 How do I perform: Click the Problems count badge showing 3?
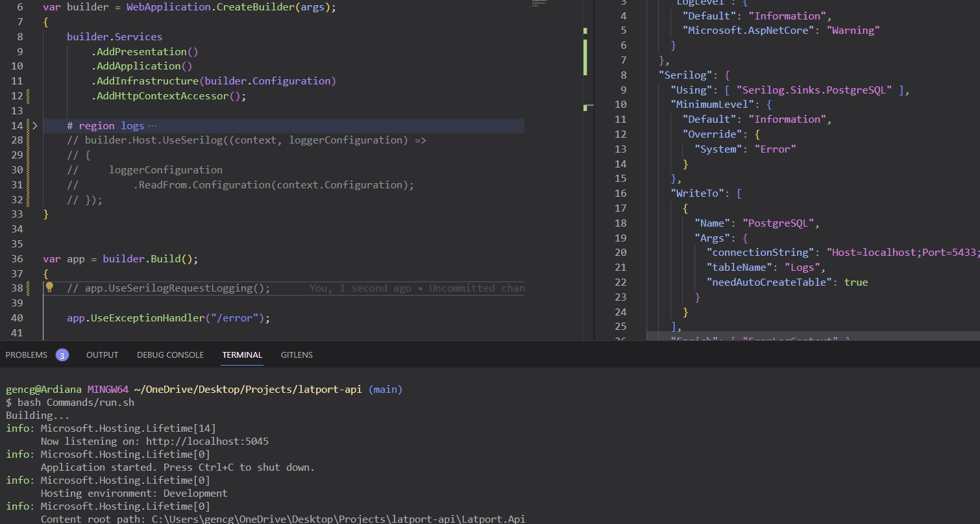tap(62, 355)
